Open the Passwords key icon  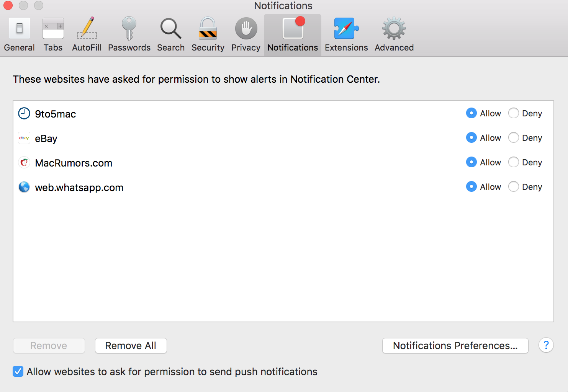(x=129, y=28)
